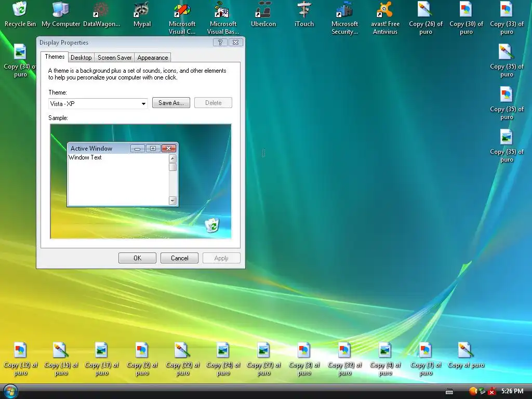Click the keyboard icon in the taskbar

click(x=449, y=392)
